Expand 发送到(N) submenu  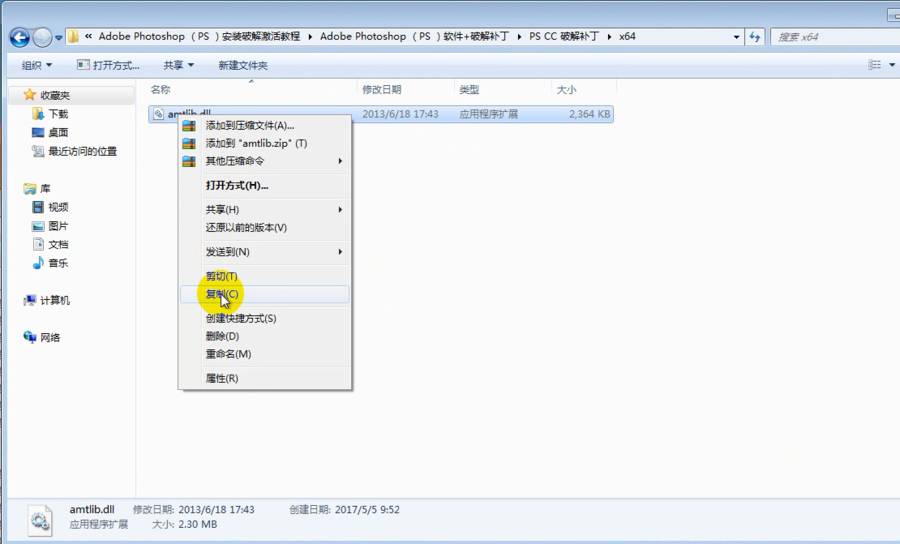[265, 252]
